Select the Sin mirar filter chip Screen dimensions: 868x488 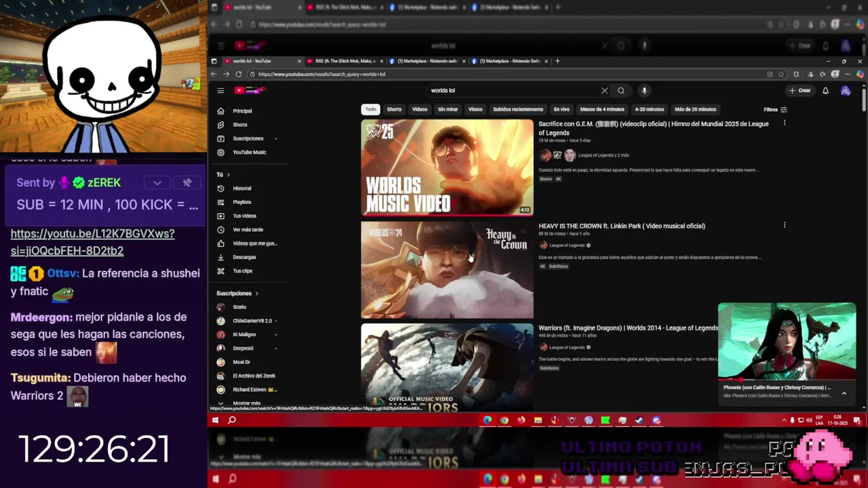[448, 109]
